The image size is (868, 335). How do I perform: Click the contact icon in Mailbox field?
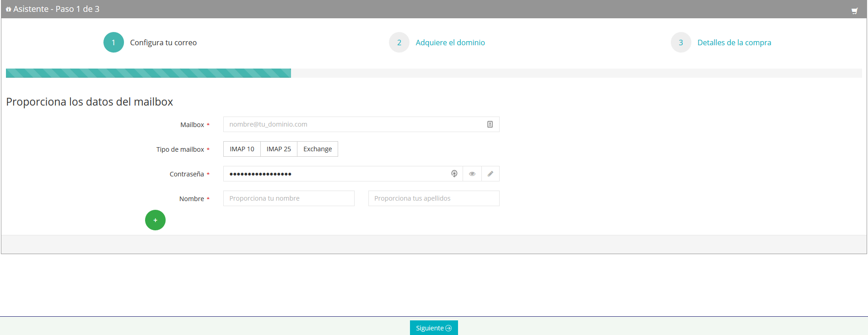(x=490, y=124)
